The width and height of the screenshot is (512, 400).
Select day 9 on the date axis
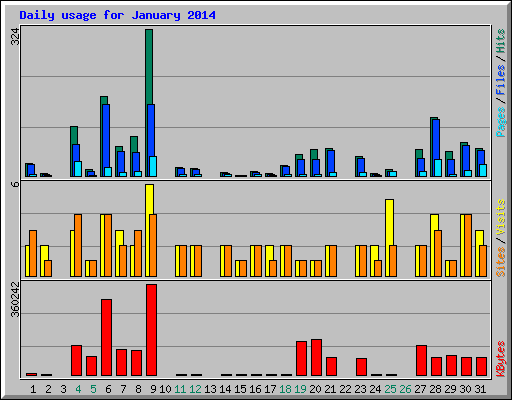153,389
